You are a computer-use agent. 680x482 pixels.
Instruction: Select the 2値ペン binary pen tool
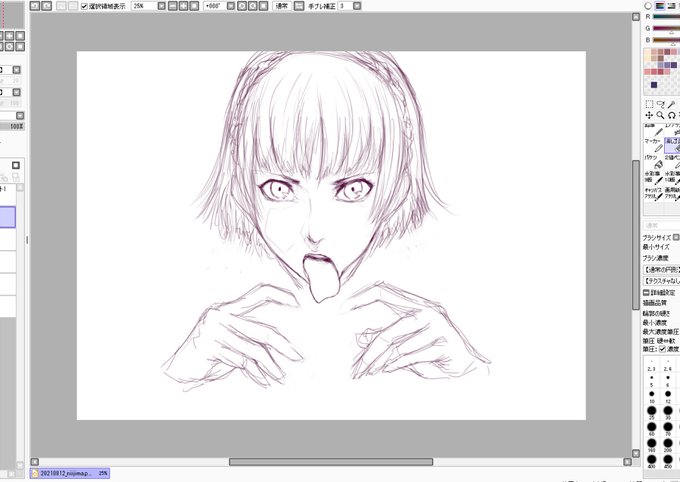point(672,162)
